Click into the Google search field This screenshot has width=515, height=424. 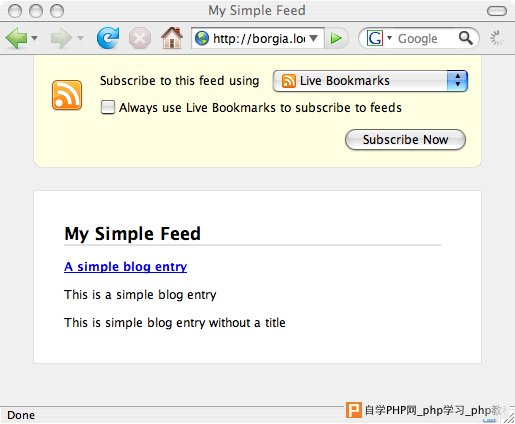point(427,39)
